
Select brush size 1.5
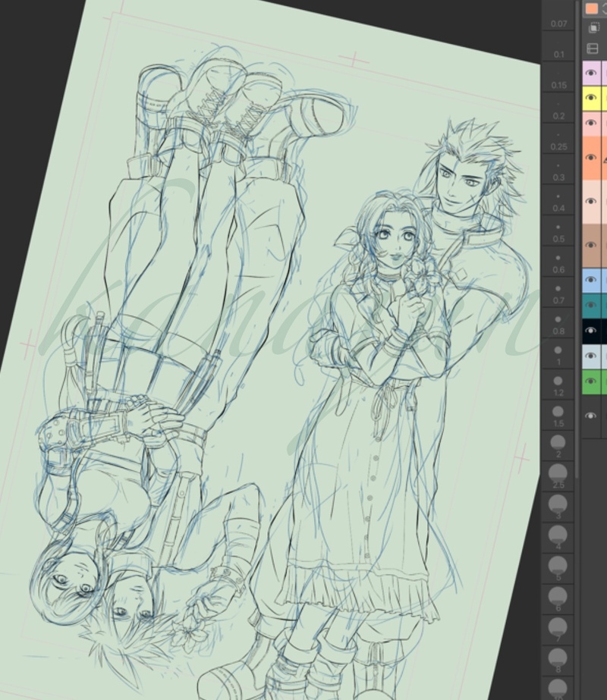click(558, 416)
